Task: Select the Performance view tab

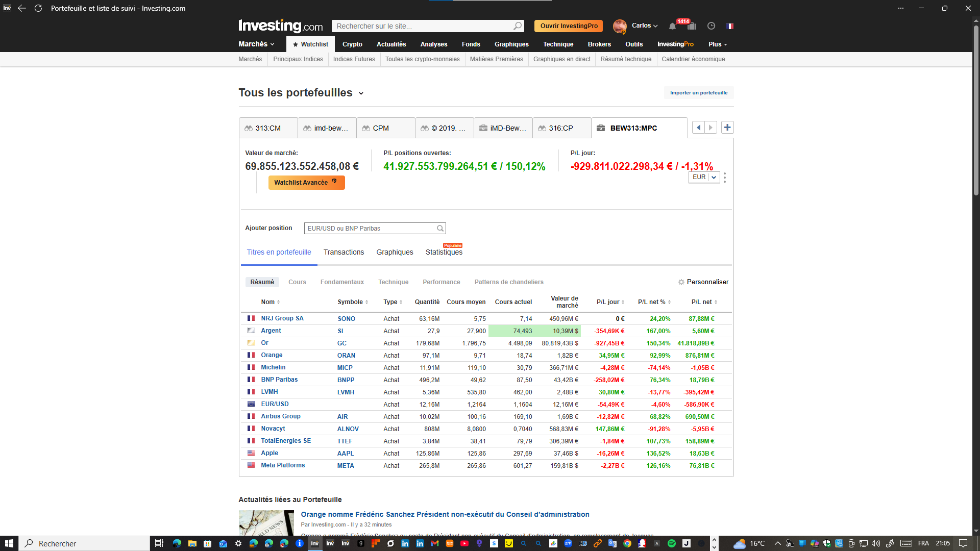Action: coord(441,282)
